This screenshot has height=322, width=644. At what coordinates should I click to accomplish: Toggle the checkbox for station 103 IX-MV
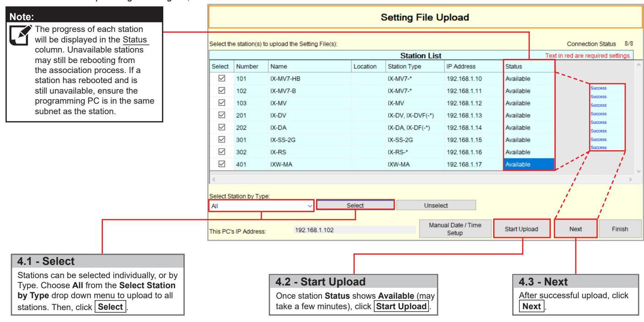(221, 103)
